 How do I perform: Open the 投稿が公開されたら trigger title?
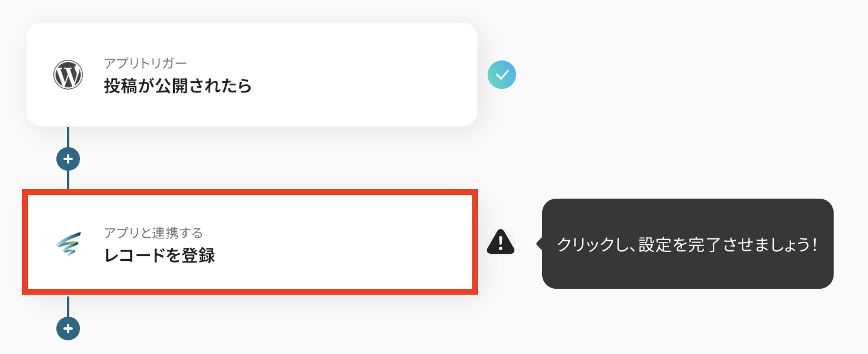point(178,87)
